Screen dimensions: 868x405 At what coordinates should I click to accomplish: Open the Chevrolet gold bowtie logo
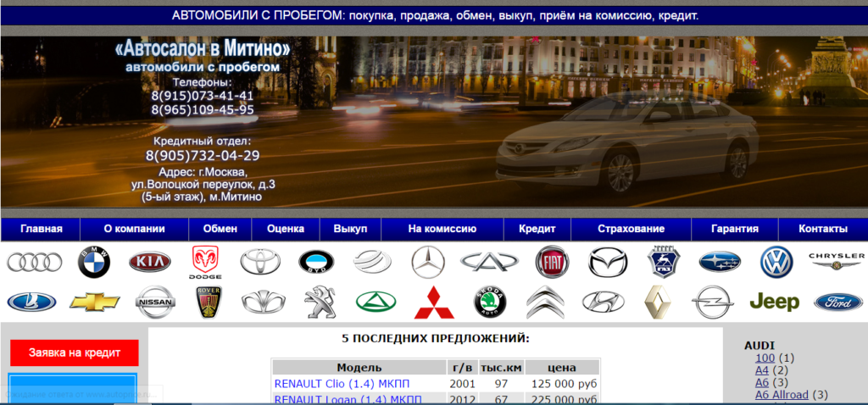[x=95, y=302]
